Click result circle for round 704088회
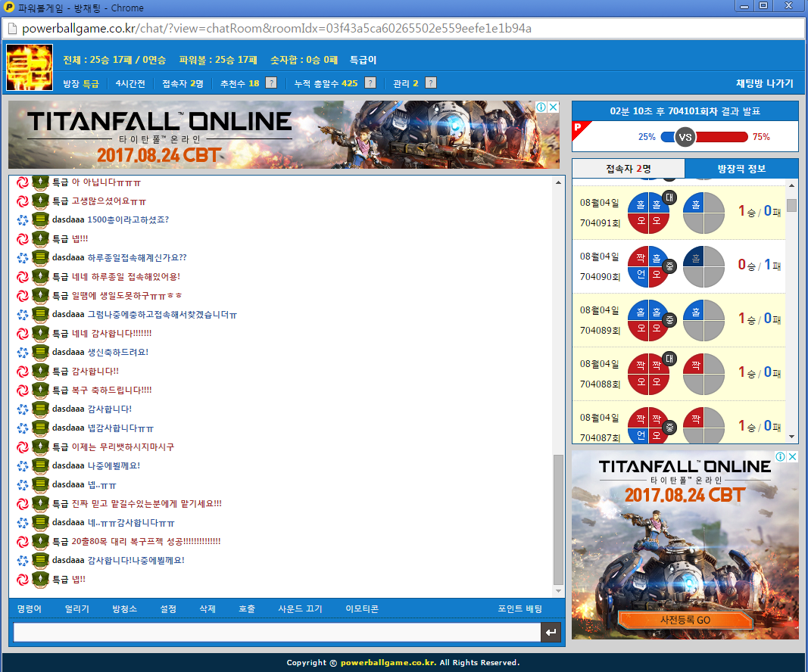Viewport: 808px width, 672px height. pos(648,374)
